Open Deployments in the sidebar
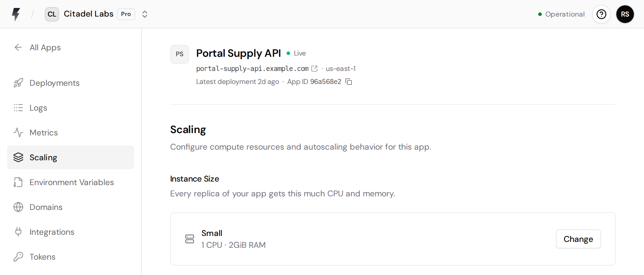The width and height of the screenshot is (644, 275). [x=71, y=83]
